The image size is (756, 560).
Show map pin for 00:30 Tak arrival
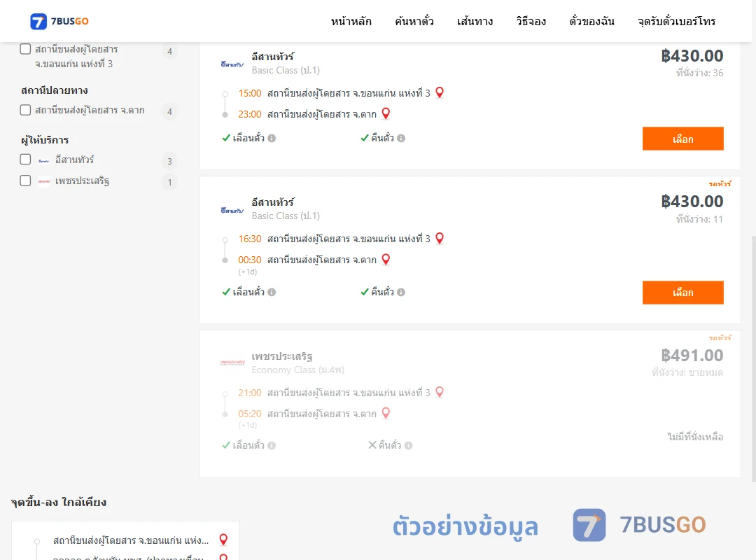point(386,260)
